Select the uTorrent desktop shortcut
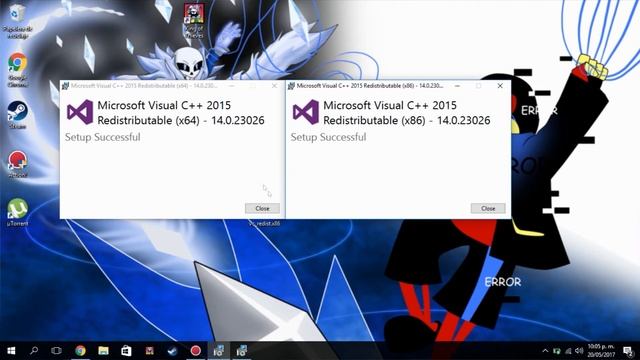The height and width of the screenshot is (360, 640). click(17, 212)
